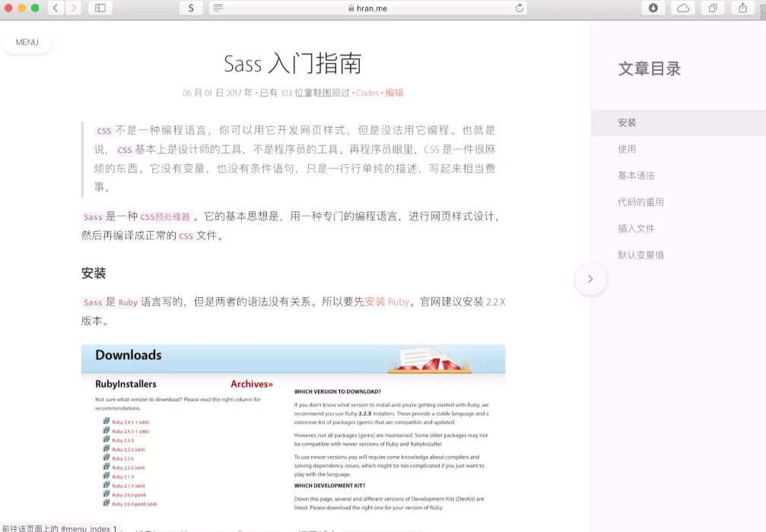This screenshot has width=766, height=532.
Task: Follow the CSS预处理器 link
Action: point(165,217)
